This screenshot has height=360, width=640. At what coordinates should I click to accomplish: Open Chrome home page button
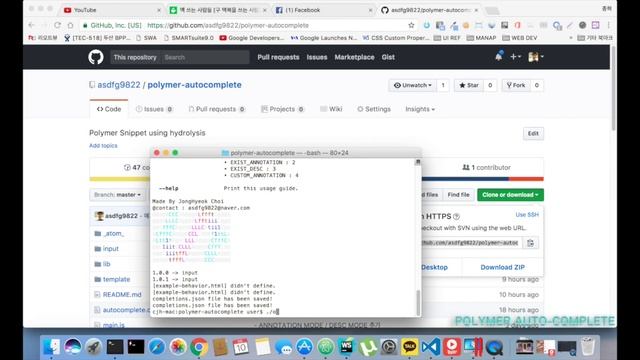coord(70,25)
